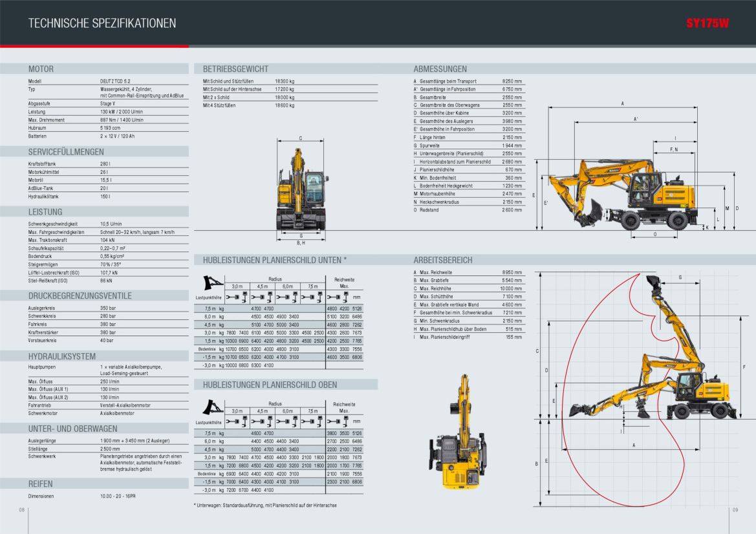Select the Steigvermögen value 70% / 35°

[111, 264]
